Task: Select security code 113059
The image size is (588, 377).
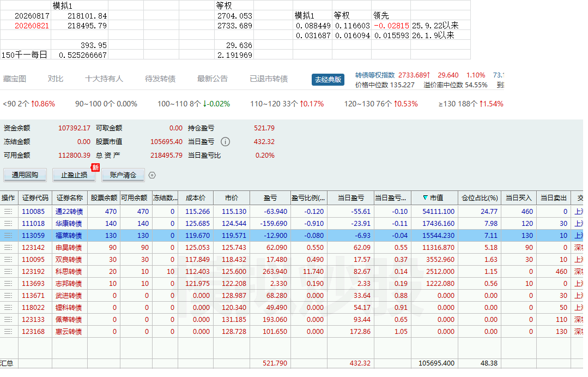Action: pos(33,236)
